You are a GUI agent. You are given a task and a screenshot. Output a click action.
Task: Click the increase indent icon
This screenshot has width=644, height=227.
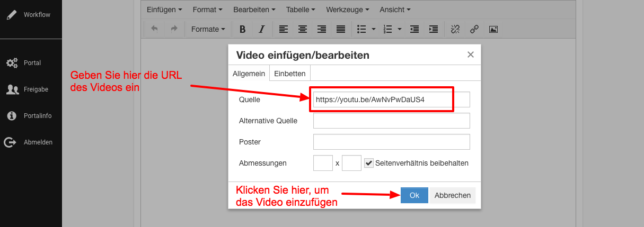pos(434,29)
